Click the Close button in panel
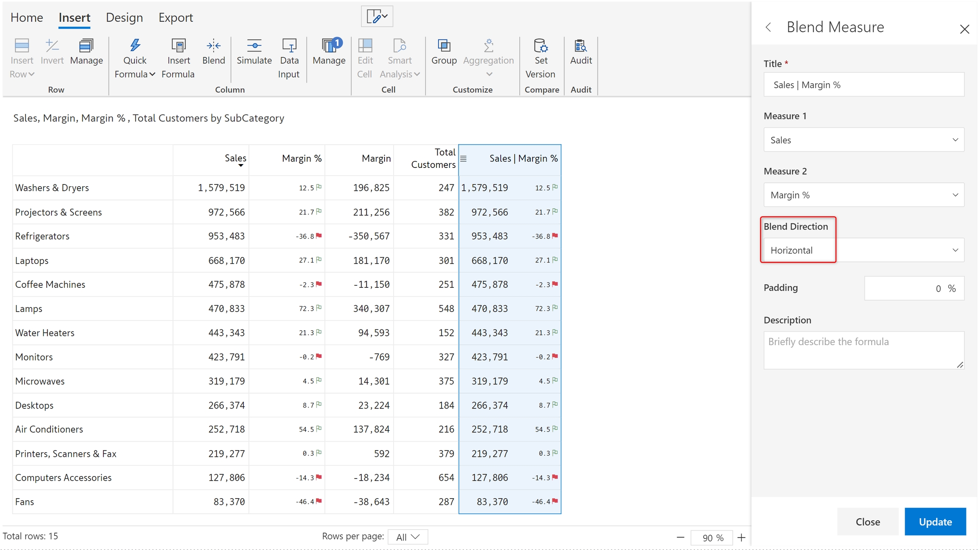 pos(868,522)
